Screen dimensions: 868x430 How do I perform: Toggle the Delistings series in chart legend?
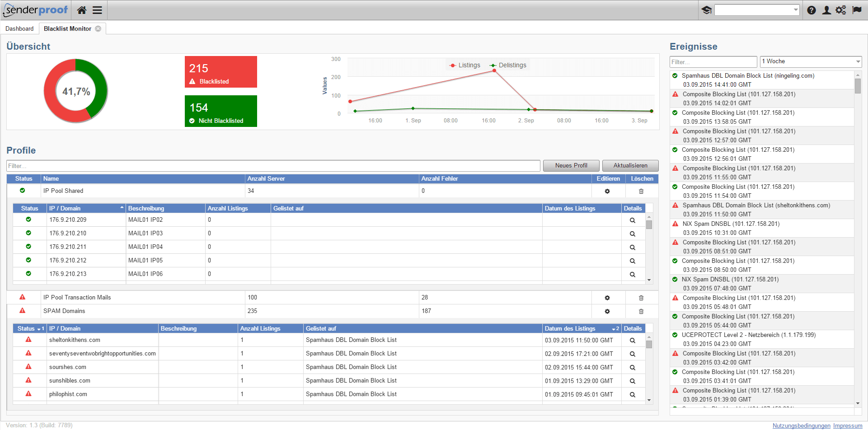click(508, 65)
